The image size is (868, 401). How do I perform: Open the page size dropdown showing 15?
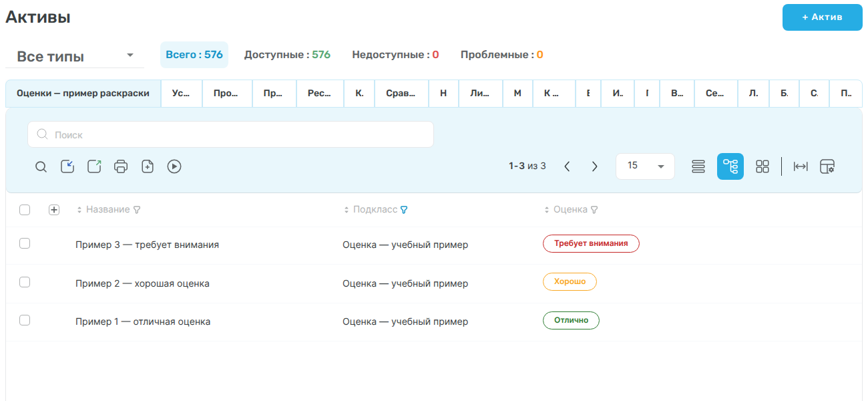(x=645, y=166)
